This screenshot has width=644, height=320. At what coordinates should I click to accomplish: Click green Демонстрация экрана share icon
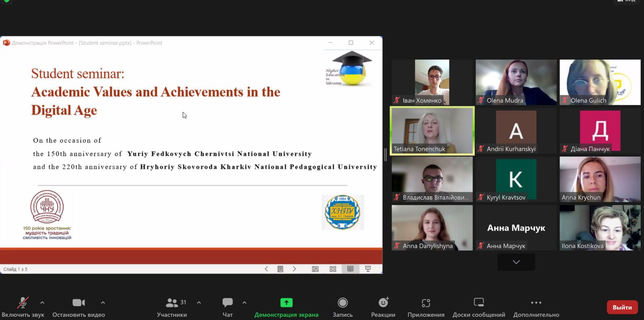pos(286,303)
